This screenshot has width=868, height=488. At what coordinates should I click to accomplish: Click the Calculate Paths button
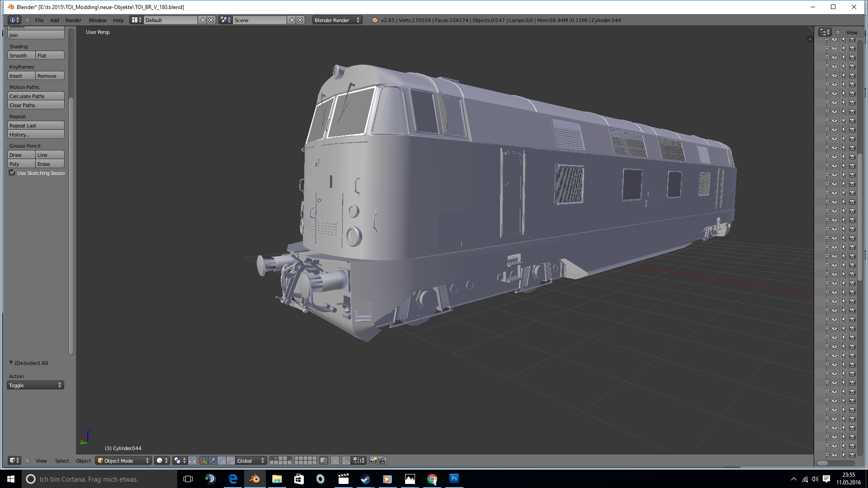click(36, 96)
